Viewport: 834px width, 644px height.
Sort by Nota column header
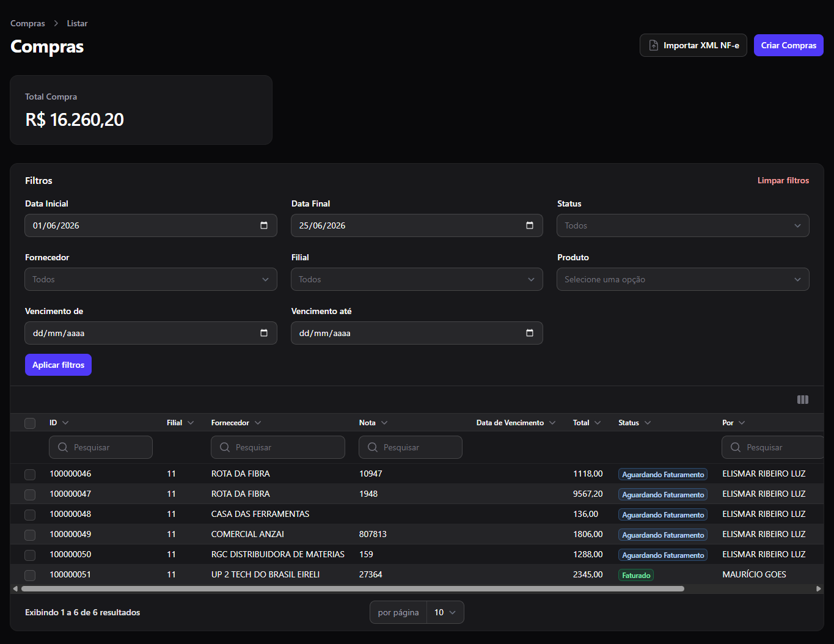pos(373,423)
